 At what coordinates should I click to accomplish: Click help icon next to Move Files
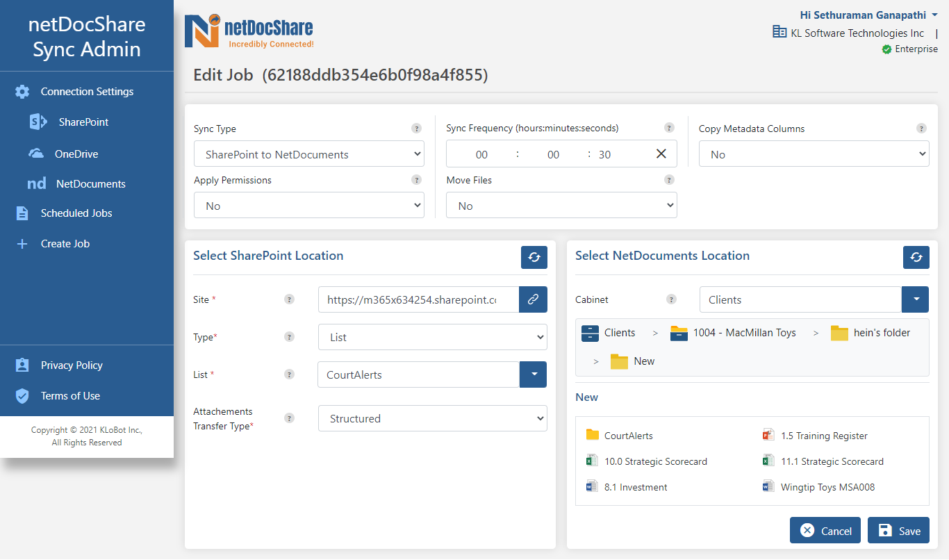[669, 180]
